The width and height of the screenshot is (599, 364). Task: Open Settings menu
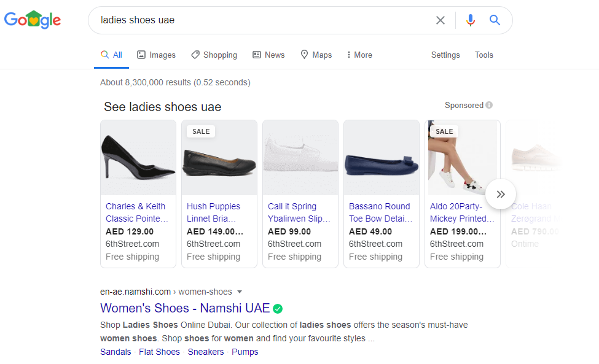[x=445, y=55]
